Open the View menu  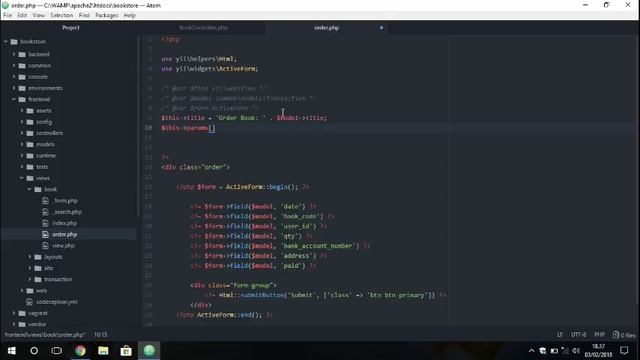pyautogui.click(x=39, y=15)
